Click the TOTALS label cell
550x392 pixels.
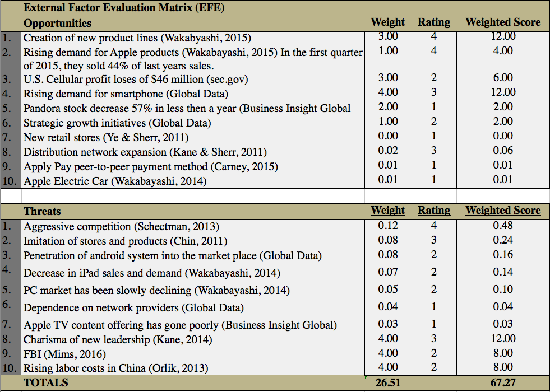coord(45,383)
